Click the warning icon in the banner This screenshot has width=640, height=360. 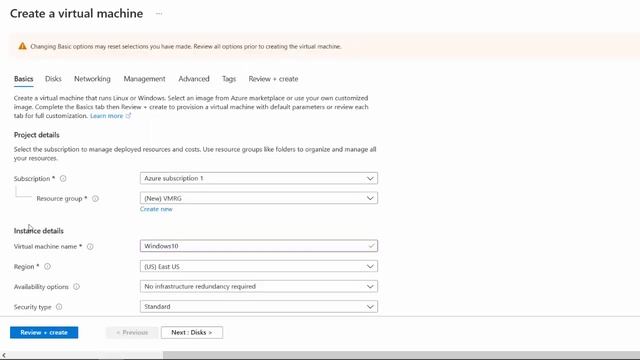click(22, 46)
